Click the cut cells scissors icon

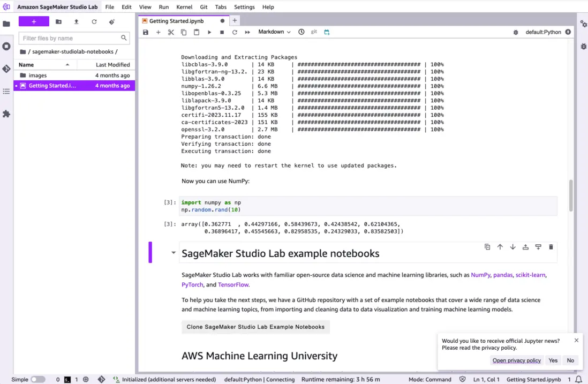pyautogui.click(x=171, y=32)
